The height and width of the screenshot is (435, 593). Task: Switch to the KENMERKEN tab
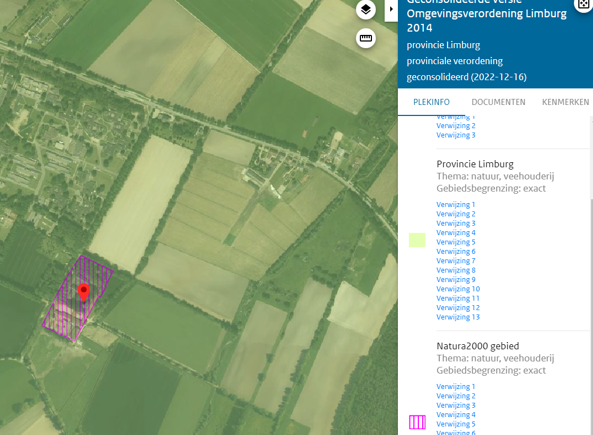point(565,102)
